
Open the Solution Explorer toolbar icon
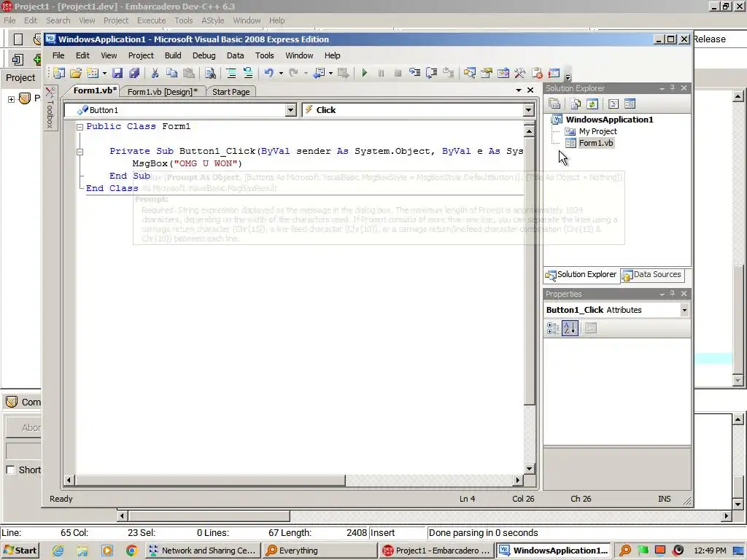click(x=470, y=73)
